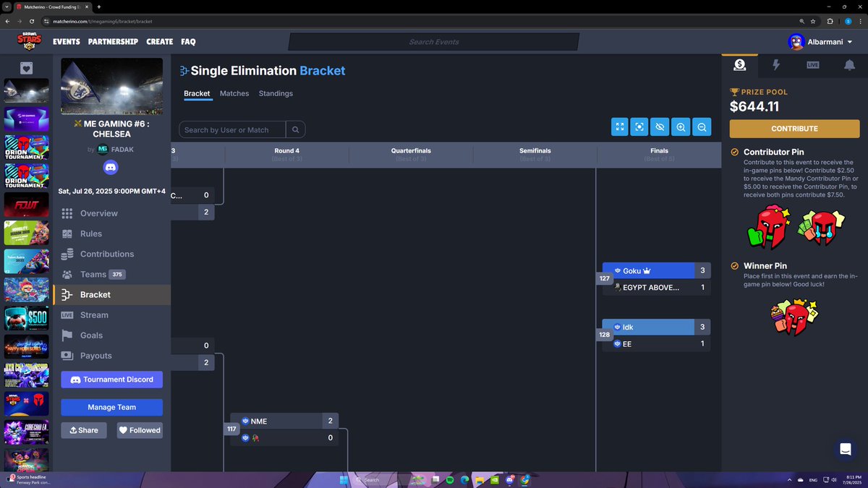Open the notifications bell tab
This screenshot has height=488, width=868.
(849, 65)
